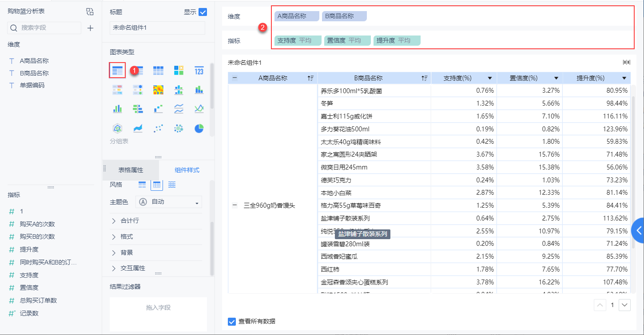
Task: Switch to the 表格属性 tab
Action: [131, 170]
